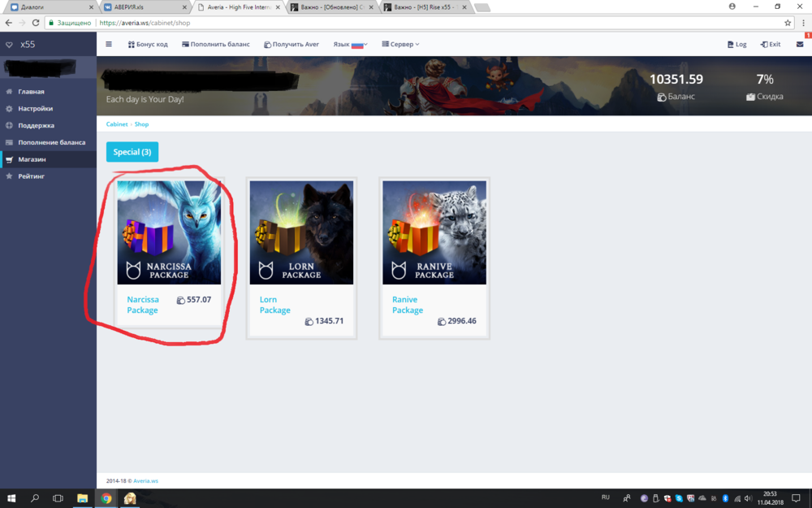
Task: Click the Narcissa Package image
Action: click(169, 232)
